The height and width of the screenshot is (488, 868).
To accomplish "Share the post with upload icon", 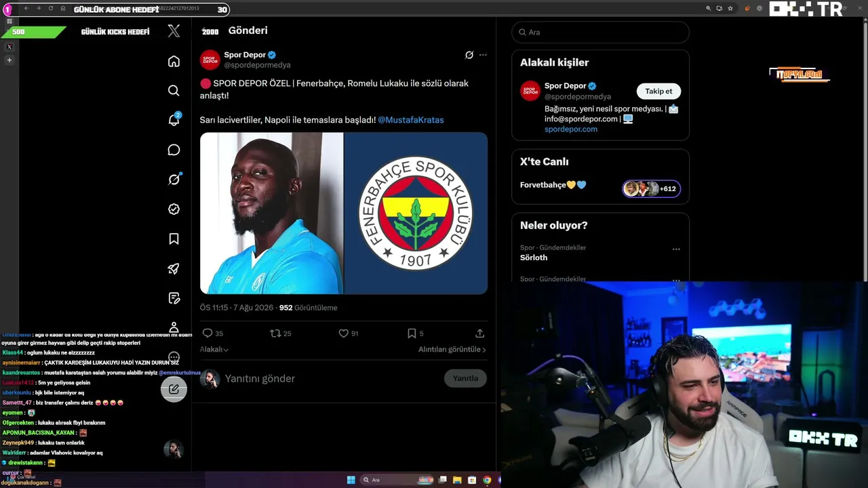I will point(479,333).
